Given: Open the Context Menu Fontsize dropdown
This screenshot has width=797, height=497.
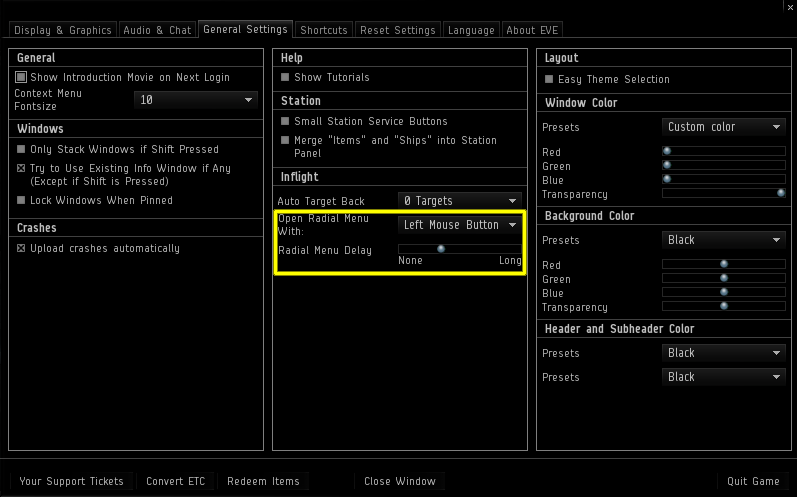Looking at the screenshot, I should tap(195, 100).
